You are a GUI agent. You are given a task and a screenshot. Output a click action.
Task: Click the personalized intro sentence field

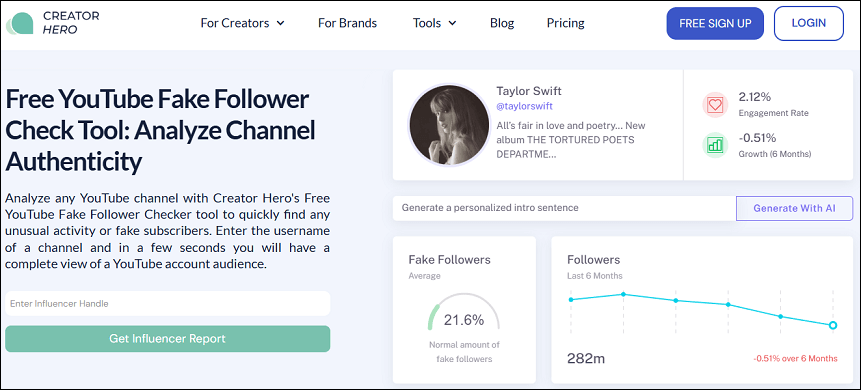tap(564, 208)
